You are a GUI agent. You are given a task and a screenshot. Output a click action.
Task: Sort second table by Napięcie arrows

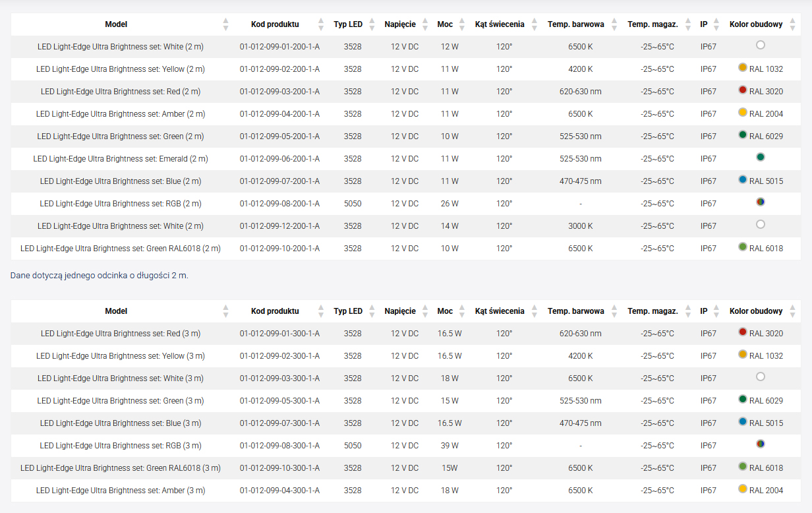click(425, 311)
